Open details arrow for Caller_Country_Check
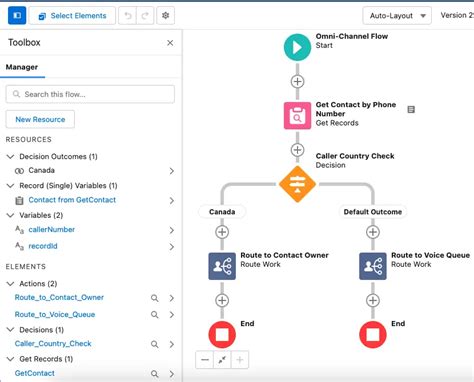Viewport: 474px width, 382px height. (172, 344)
